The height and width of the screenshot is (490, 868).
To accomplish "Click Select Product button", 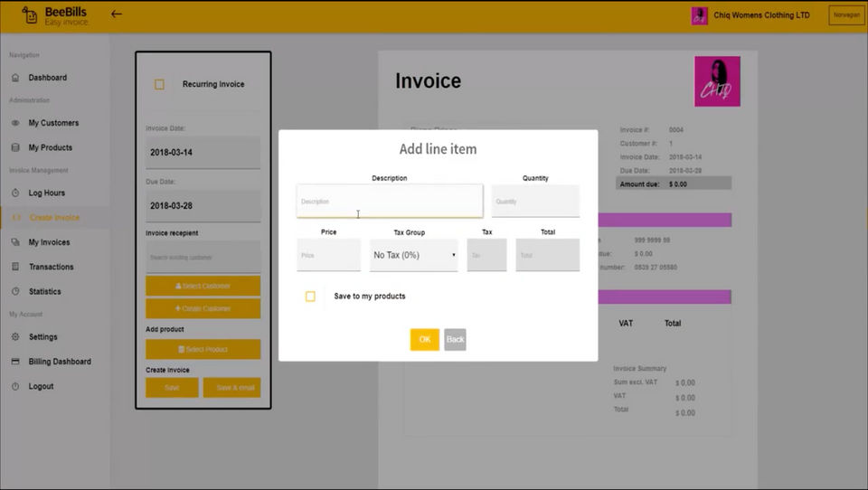I will [x=203, y=349].
